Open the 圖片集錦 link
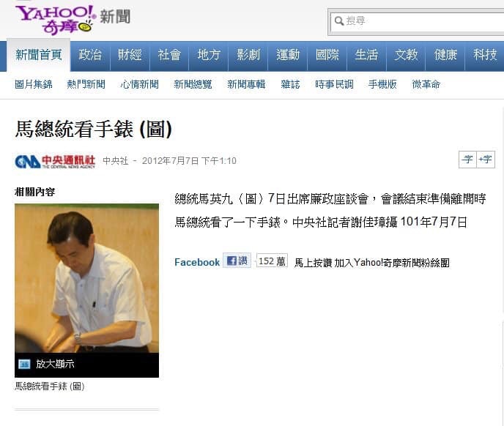The width and height of the screenshot is (504, 426). (x=34, y=84)
